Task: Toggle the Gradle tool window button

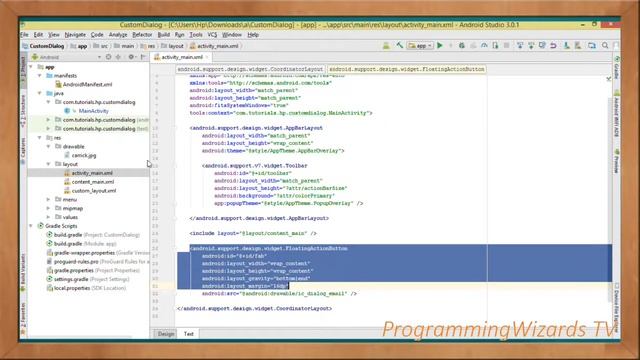Action: (616, 68)
